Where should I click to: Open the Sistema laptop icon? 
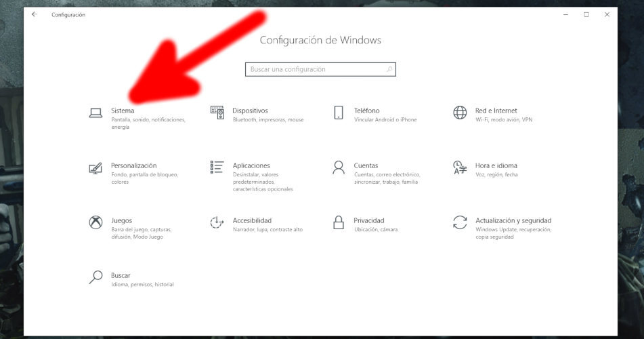95,113
